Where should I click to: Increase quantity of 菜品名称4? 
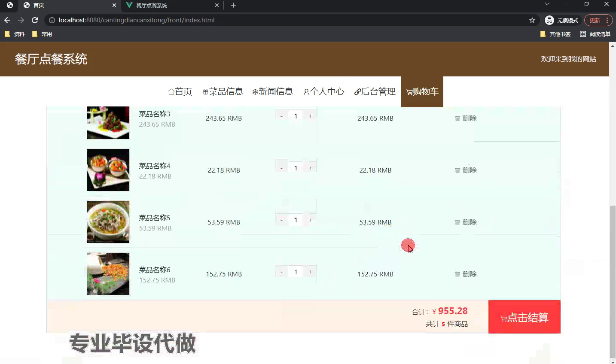click(x=310, y=168)
